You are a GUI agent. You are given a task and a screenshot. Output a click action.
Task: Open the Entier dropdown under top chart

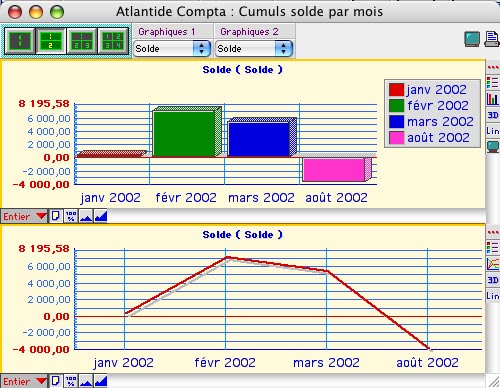coord(24,216)
